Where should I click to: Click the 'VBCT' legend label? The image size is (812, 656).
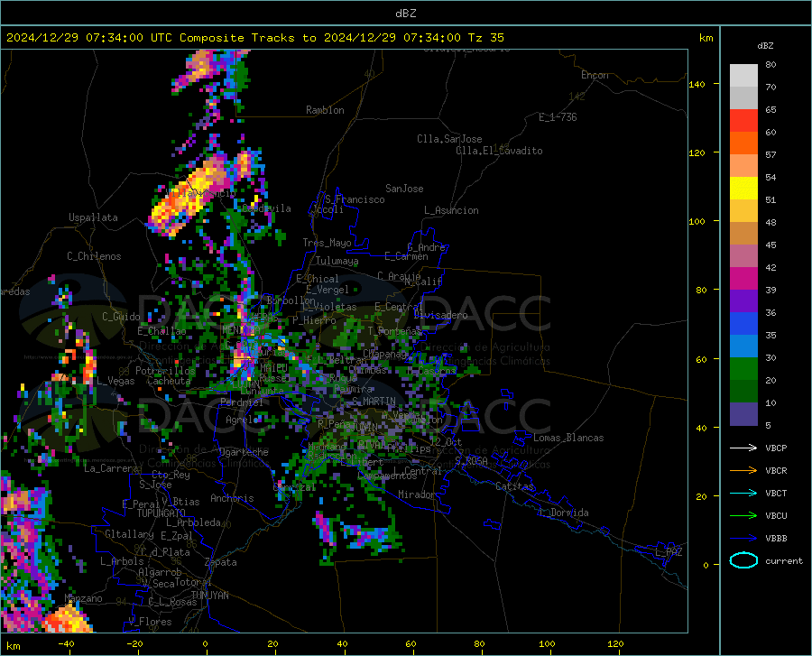coord(776,493)
